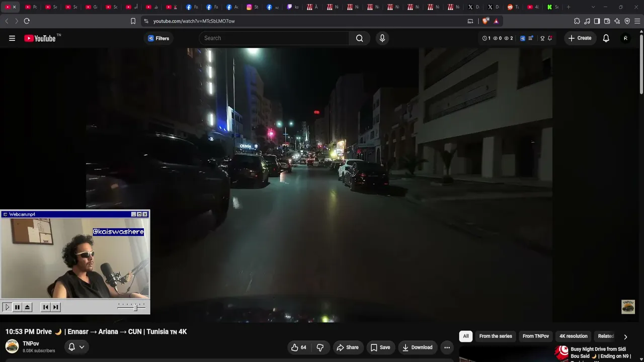Click the trophy icon in YouTube header

pos(542,38)
